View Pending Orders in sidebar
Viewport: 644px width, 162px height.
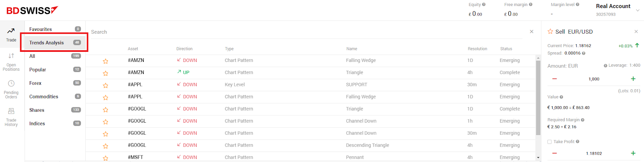click(x=11, y=89)
